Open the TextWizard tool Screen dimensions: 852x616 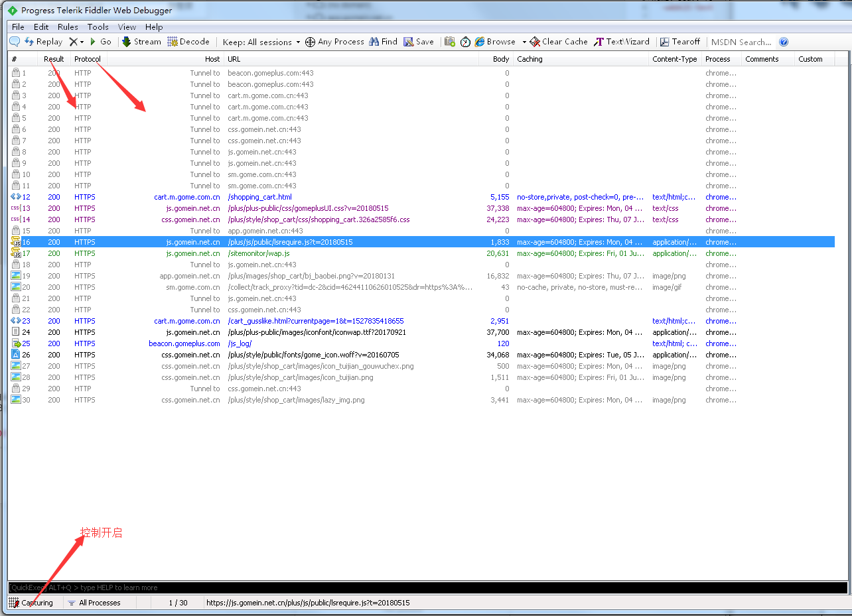click(x=622, y=42)
